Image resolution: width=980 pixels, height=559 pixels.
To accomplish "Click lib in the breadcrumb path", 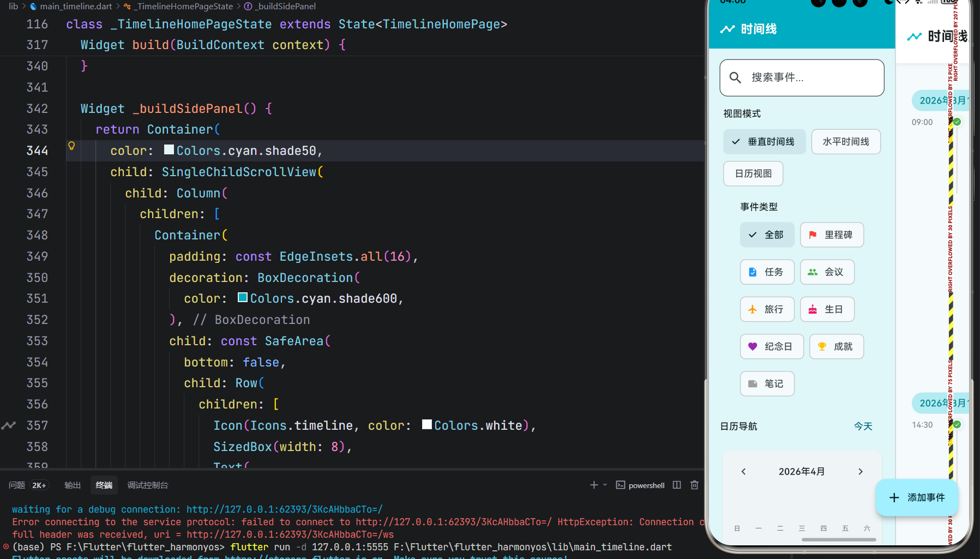I will [14, 6].
